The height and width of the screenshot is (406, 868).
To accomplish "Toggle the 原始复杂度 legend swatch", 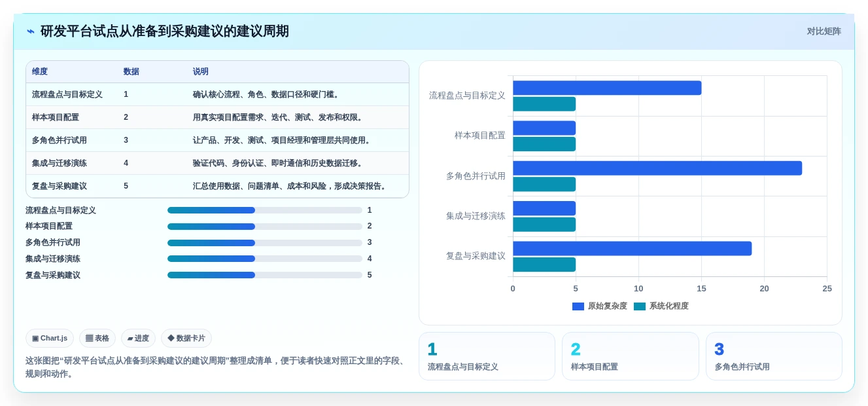I will click(578, 306).
